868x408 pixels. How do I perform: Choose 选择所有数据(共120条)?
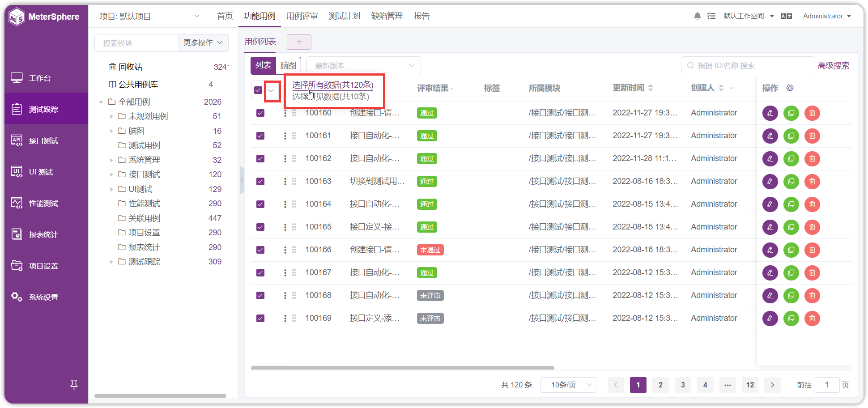pyautogui.click(x=332, y=85)
